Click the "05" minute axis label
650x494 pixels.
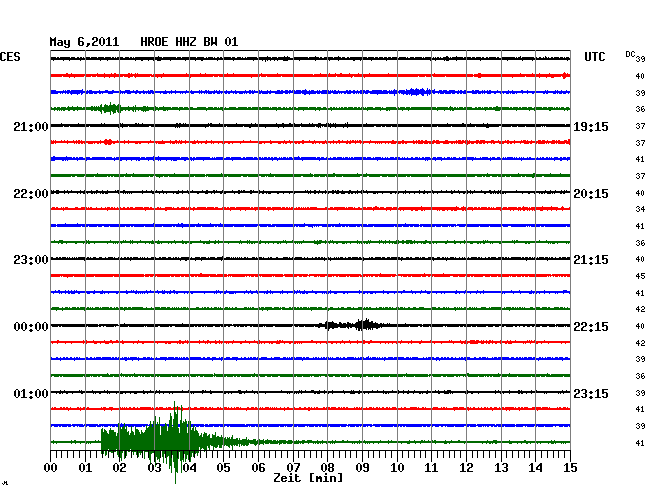[x=223, y=468]
